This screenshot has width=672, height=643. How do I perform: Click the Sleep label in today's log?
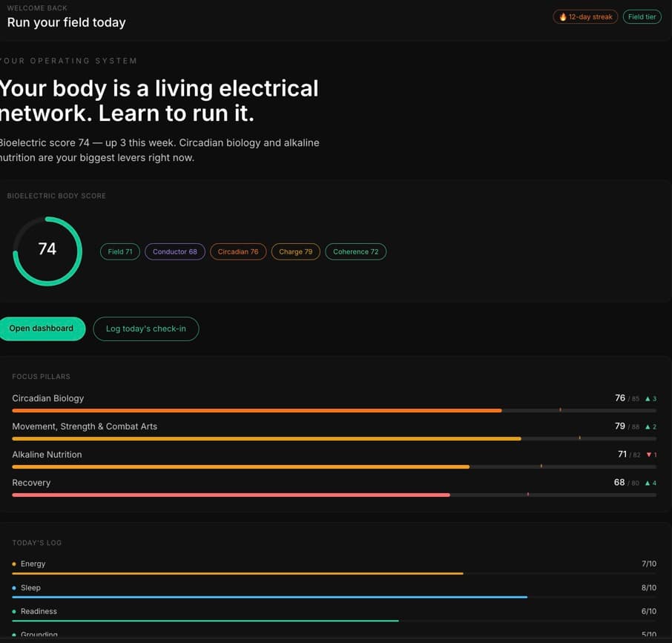point(30,587)
